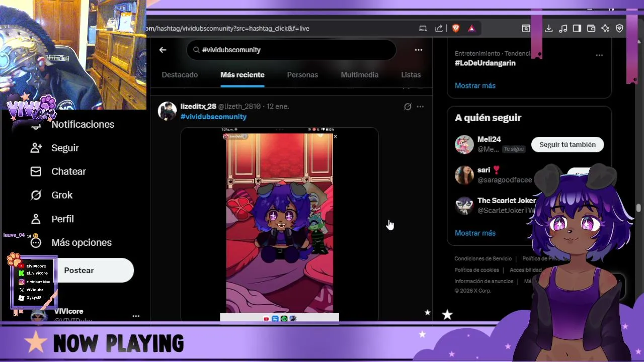This screenshot has width=644, height=362.
Task: Go back with the search arrow
Action: point(163,50)
